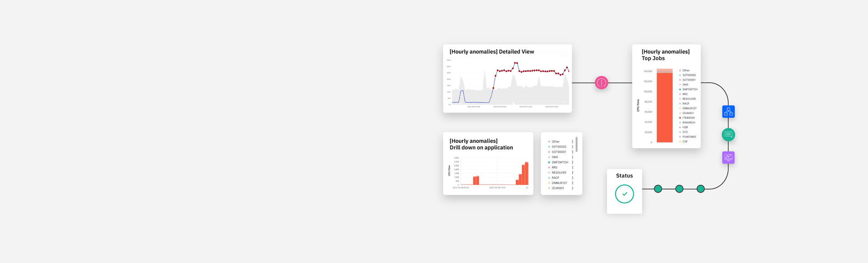The width and height of the screenshot is (868, 263).
Task: Click the green checkmark Status icon
Action: pyautogui.click(x=624, y=194)
